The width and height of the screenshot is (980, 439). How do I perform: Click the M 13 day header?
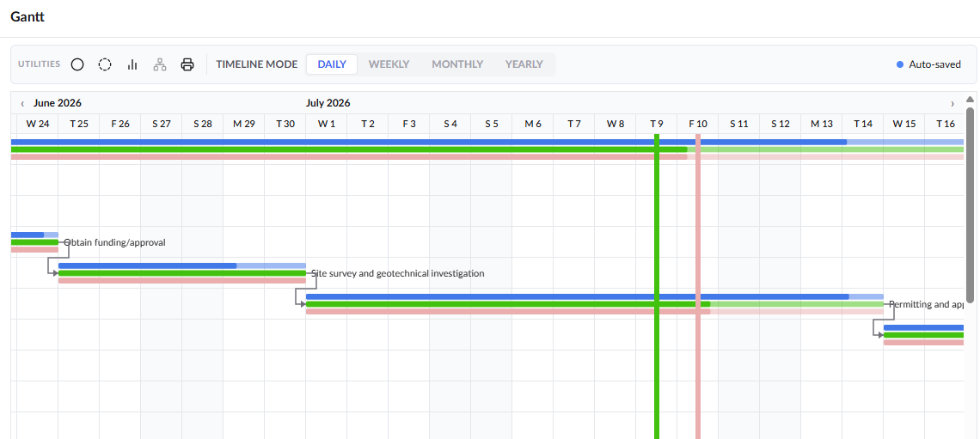pos(821,124)
